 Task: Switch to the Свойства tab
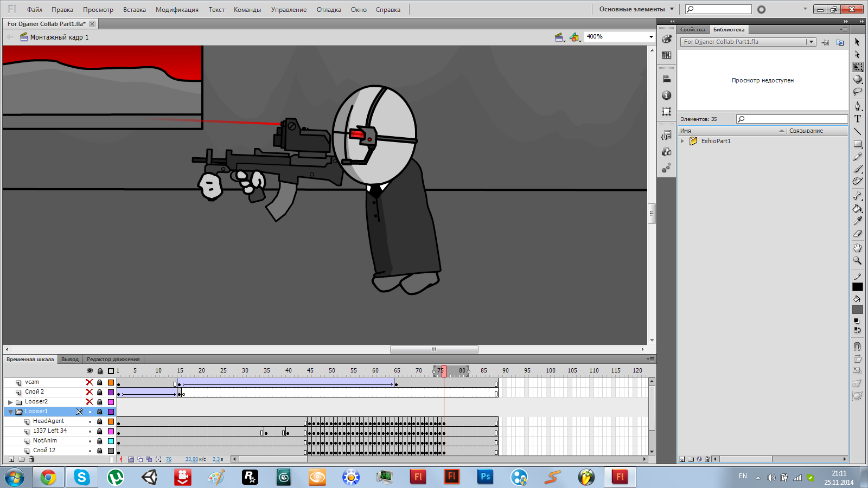[693, 29]
